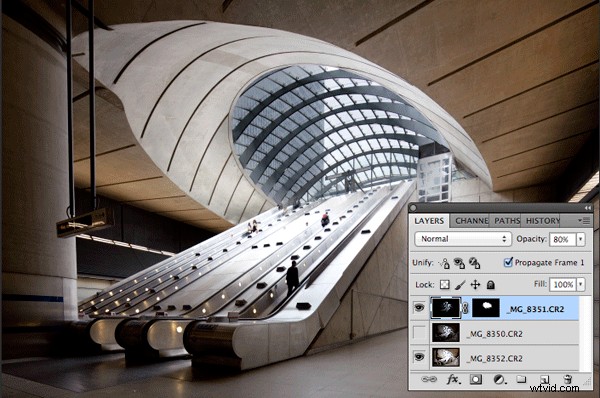Select _MG_8351.CR2 layer mask thumbnail
Screen dimensions: 600x398
click(x=486, y=308)
